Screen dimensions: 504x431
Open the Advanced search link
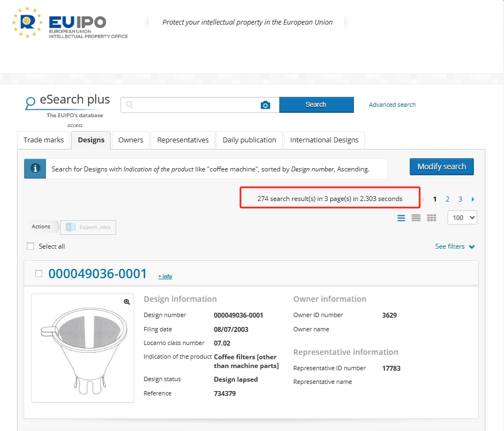[x=392, y=105]
